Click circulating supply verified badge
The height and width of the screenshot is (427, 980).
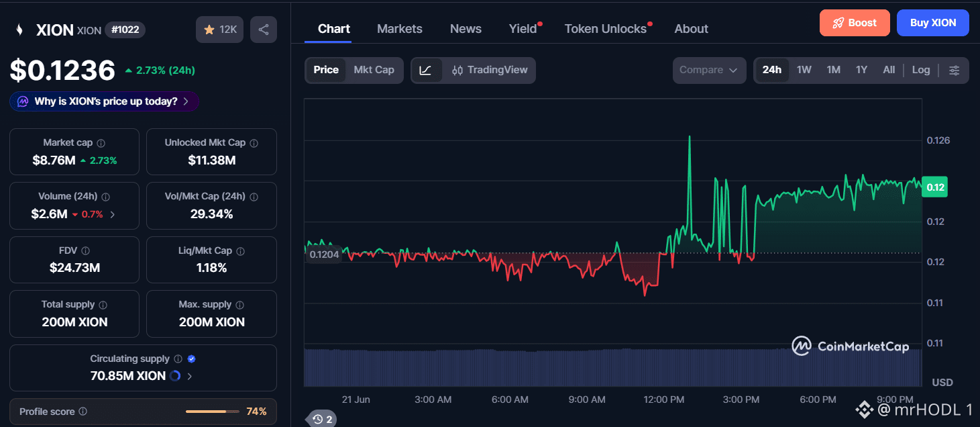(x=192, y=359)
